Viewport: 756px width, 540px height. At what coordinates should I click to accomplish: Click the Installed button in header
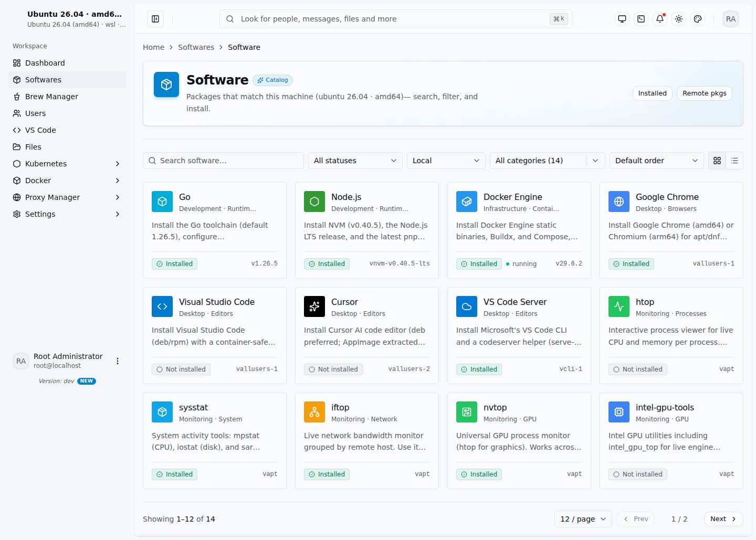pos(652,93)
